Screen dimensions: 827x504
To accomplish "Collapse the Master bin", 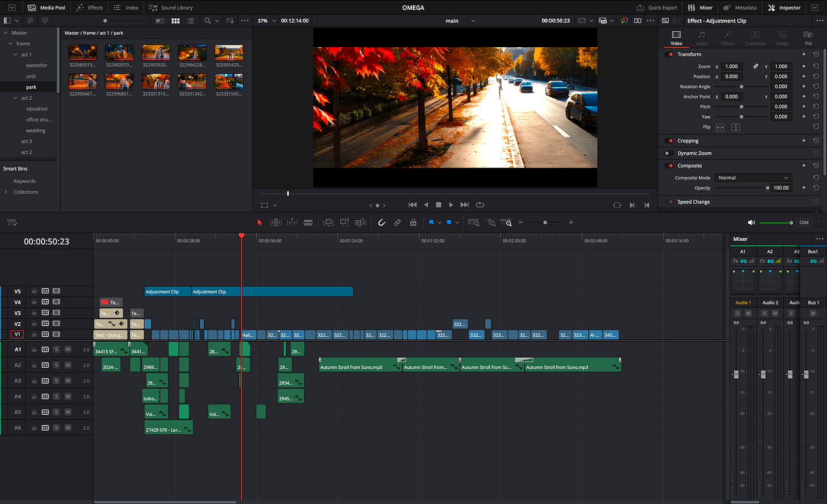I will [5, 33].
